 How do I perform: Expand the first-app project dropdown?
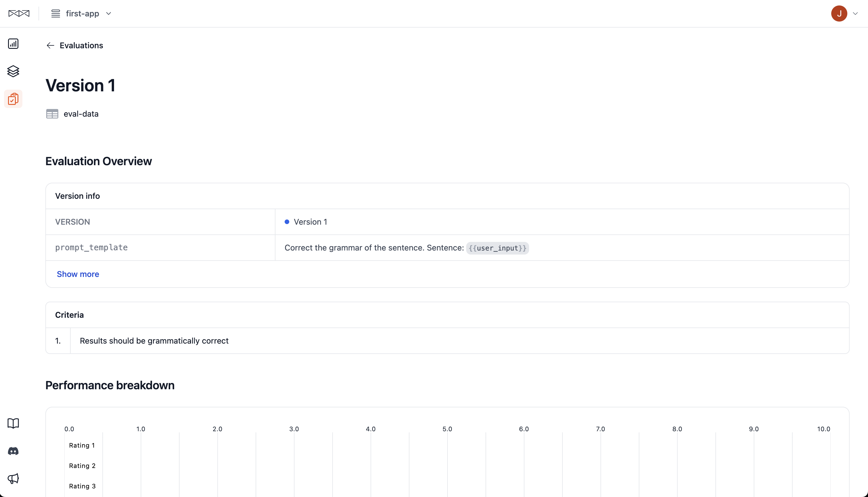point(109,13)
